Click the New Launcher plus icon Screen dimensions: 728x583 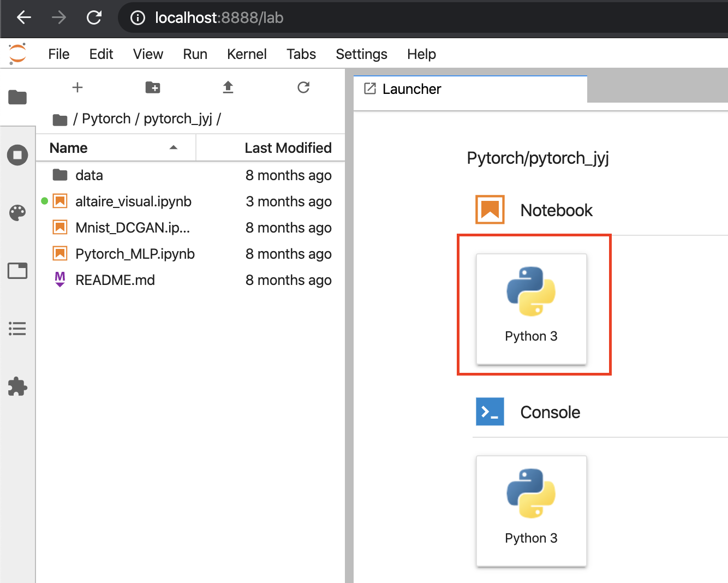point(77,87)
